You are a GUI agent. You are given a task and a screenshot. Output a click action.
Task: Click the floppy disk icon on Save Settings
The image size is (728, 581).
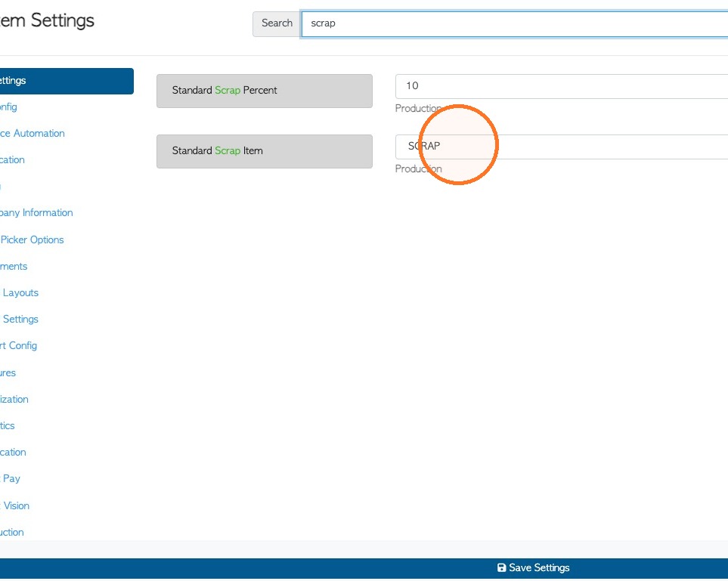click(501, 567)
